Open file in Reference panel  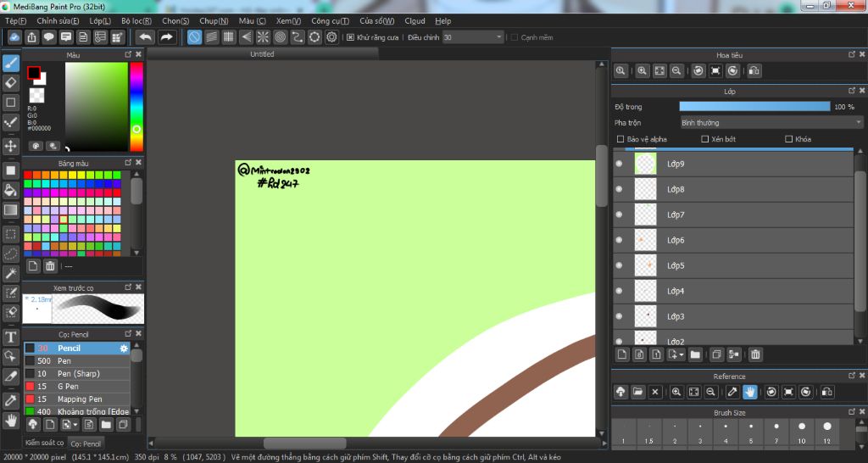click(637, 392)
